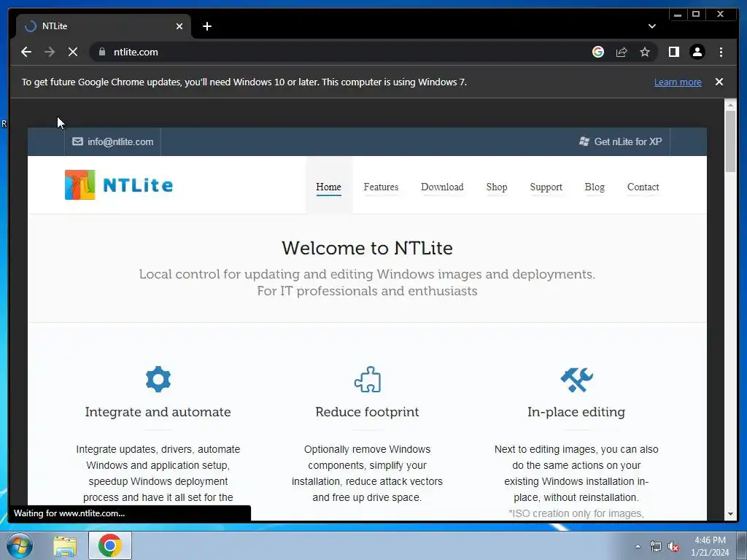Click the Chrome taskbar icon
The height and width of the screenshot is (560, 747).
(110, 545)
